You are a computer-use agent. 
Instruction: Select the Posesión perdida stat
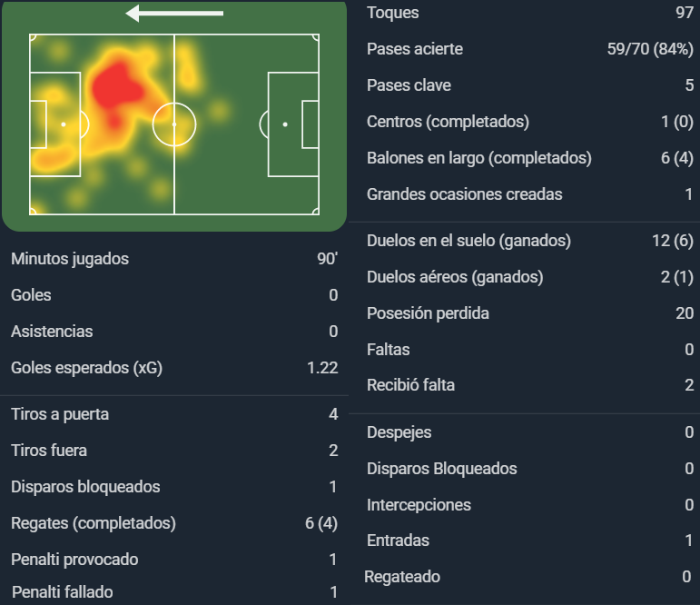[x=530, y=313]
